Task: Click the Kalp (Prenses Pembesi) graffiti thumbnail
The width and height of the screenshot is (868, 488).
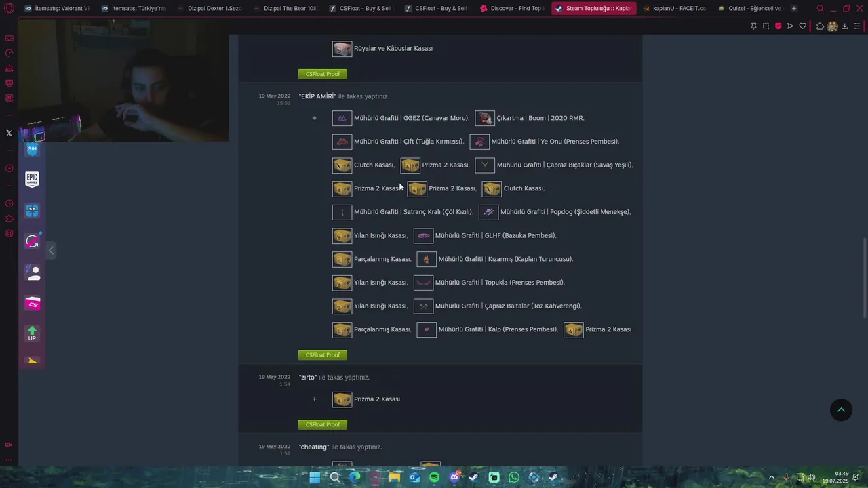Action: coord(427,329)
